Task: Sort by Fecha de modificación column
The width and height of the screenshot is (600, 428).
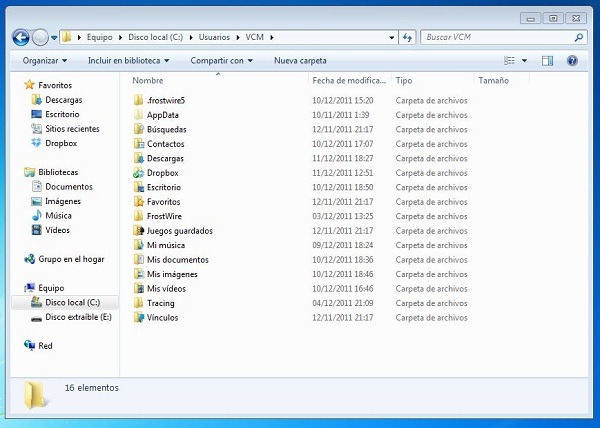Action: (349, 80)
